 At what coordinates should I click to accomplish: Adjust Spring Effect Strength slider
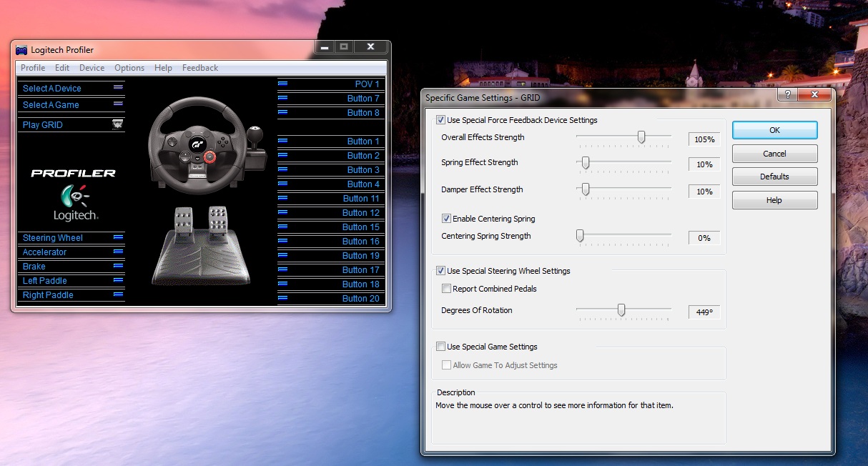pyautogui.click(x=586, y=163)
